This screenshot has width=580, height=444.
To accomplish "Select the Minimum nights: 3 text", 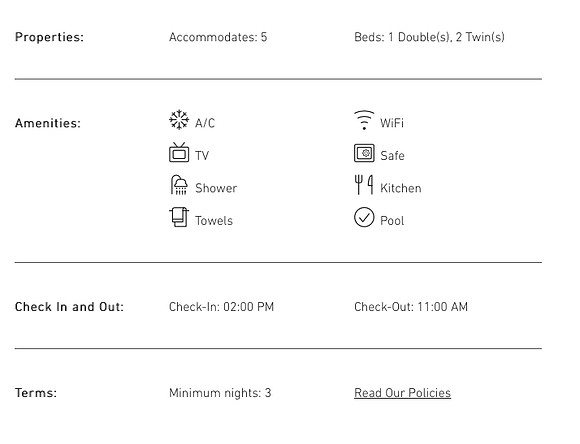I will click(220, 393).
